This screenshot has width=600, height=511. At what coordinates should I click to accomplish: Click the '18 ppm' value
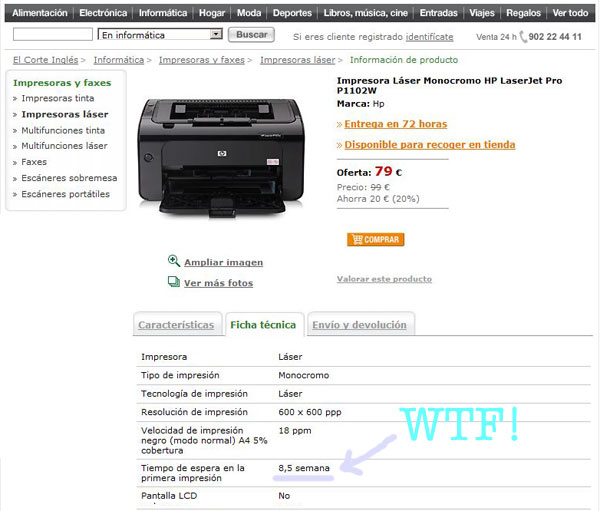point(295,431)
